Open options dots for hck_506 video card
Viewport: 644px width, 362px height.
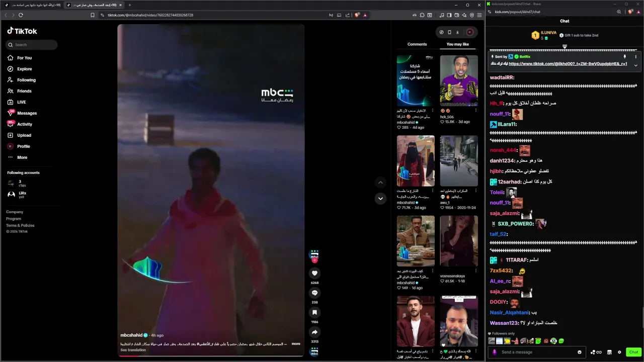pyautogui.click(x=476, y=111)
